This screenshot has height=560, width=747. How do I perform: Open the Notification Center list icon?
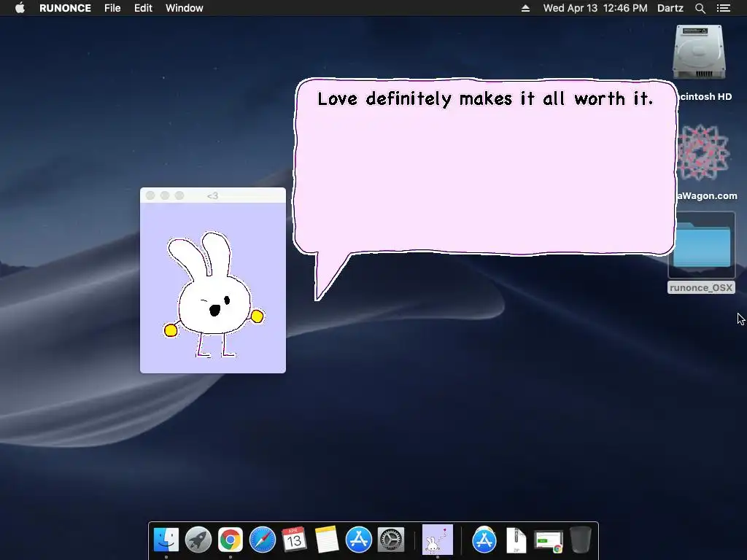coord(724,8)
